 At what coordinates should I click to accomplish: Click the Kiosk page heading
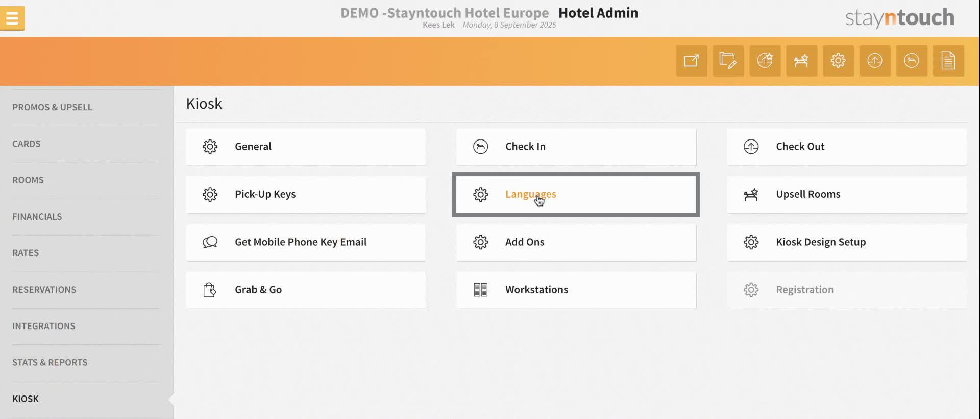204,104
